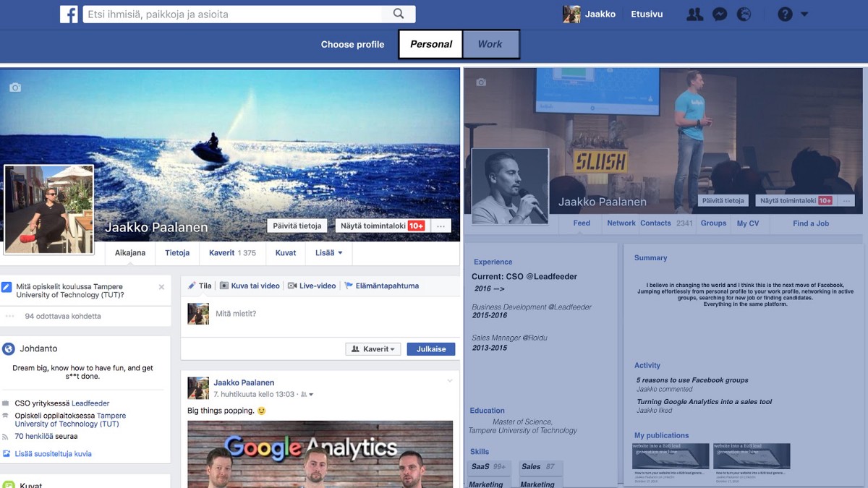
Task: Click the Johdanto globe icon
Action: coord(9,349)
